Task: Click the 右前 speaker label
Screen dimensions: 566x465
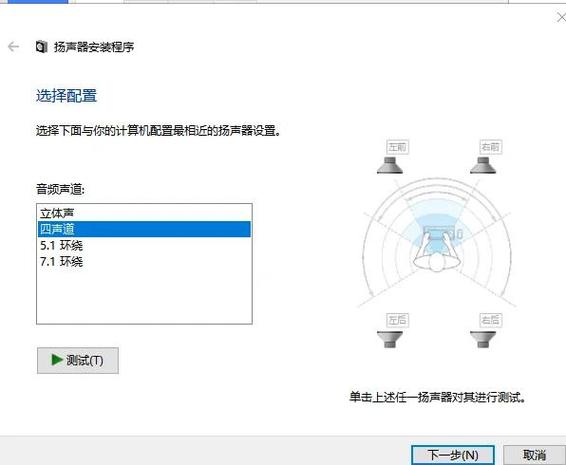Action: coord(491,147)
